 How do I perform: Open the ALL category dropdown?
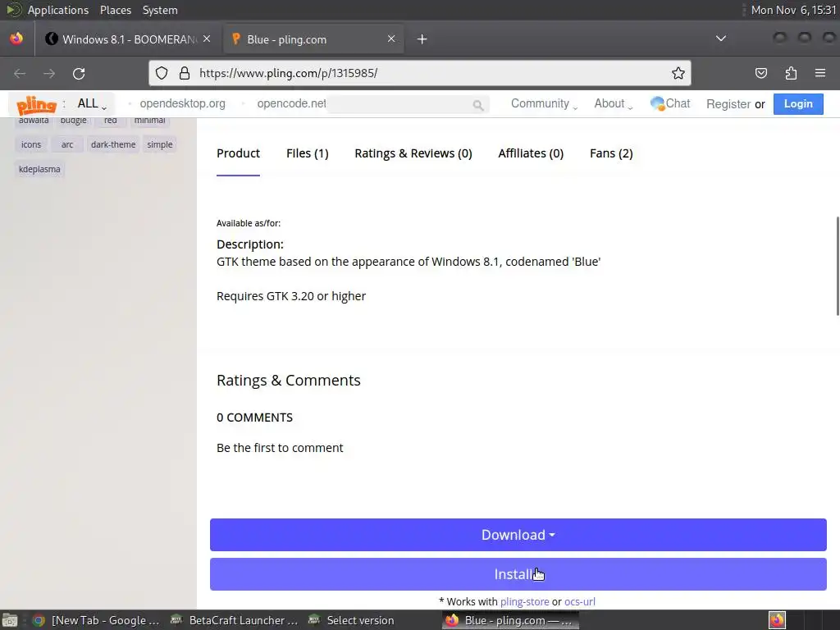(x=92, y=104)
